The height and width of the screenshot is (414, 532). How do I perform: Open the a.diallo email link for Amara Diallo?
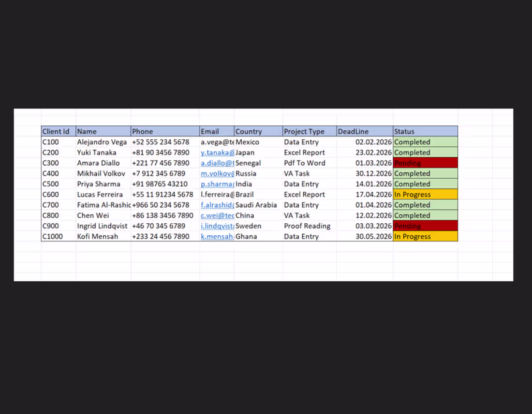[x=217, y=163]
